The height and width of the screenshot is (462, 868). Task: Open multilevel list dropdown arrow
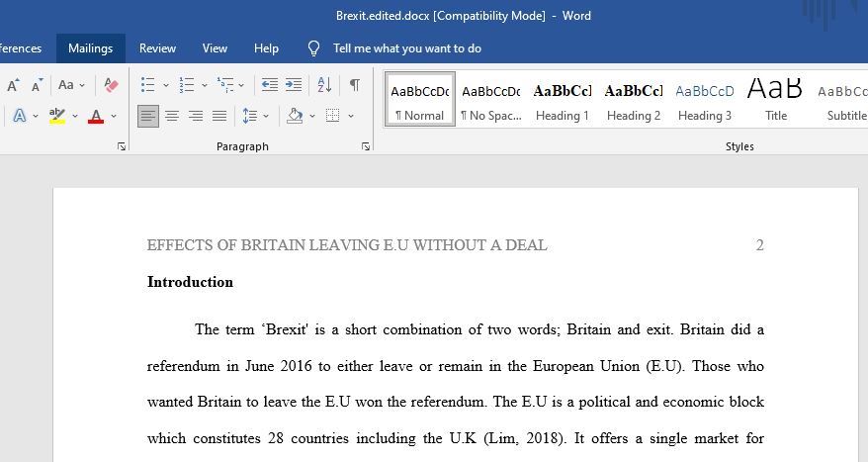click(x=241, y=85)
